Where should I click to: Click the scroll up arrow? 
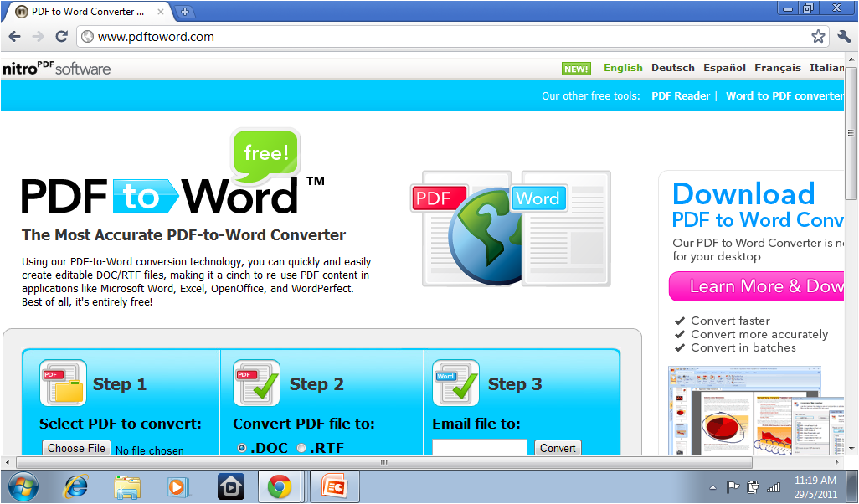851,59
